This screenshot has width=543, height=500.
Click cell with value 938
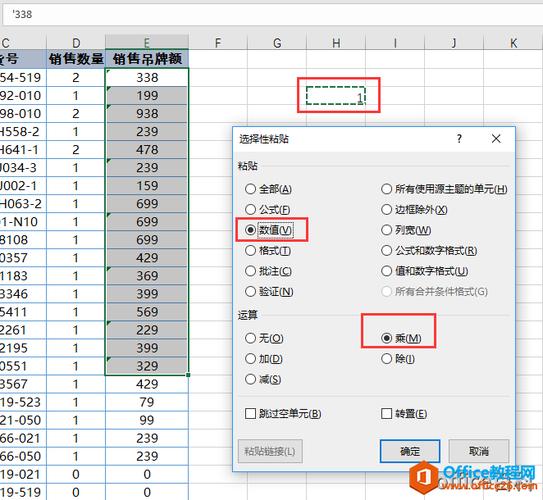(x=147, y=114)
